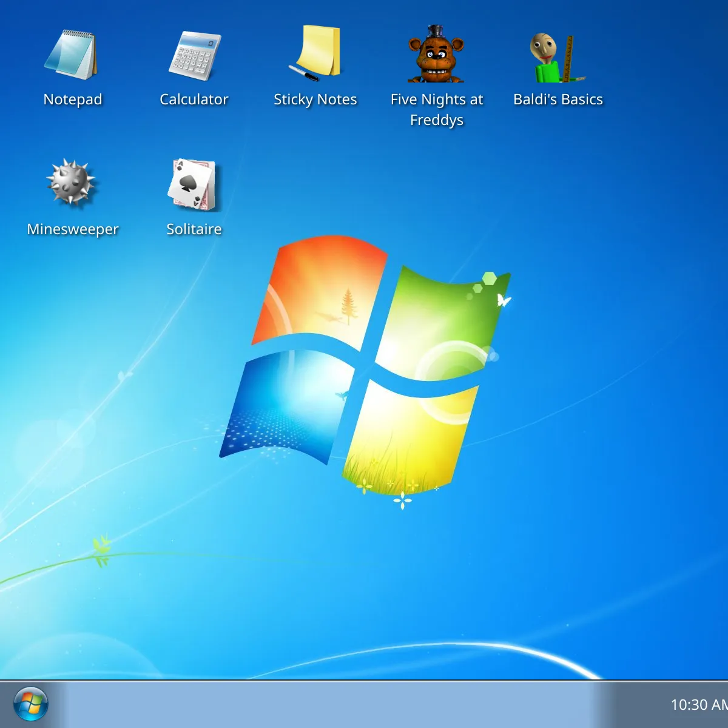Open the Windows Start orb
Screen dimensions: 728x728
30,704
